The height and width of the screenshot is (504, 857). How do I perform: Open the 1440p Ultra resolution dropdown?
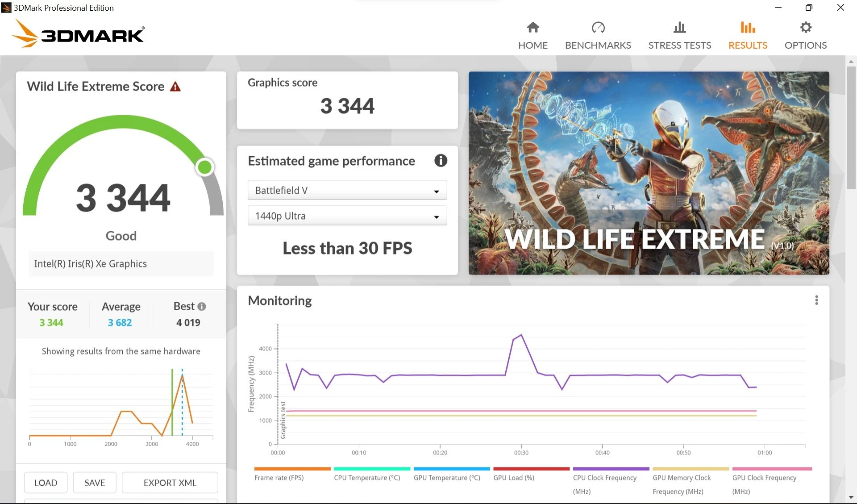click(347, 216)
